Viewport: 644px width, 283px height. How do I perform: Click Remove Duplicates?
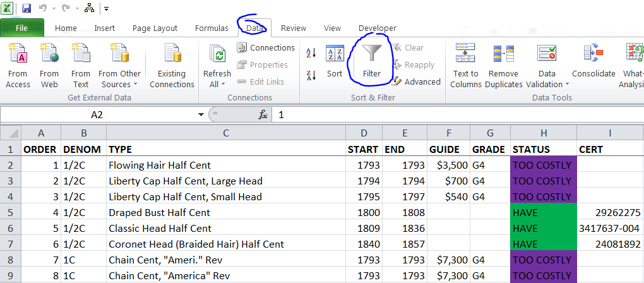click(x=504, y=65)
